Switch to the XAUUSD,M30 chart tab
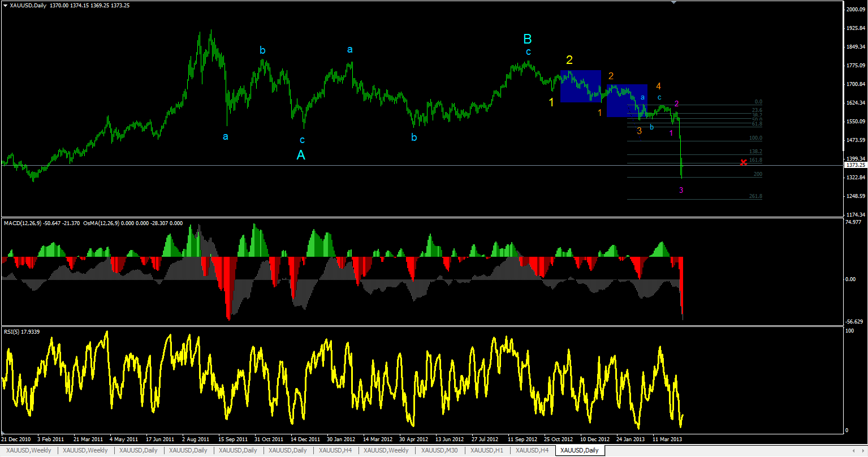This screenshot has height=457, width=868. (439, 450)
